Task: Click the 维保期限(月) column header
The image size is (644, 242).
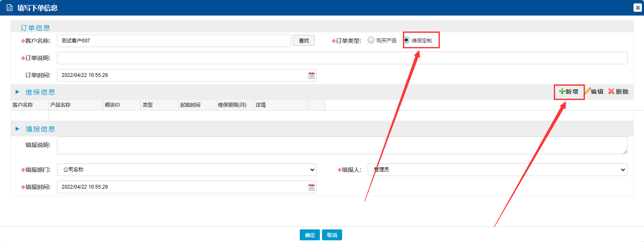Action: 232,105
